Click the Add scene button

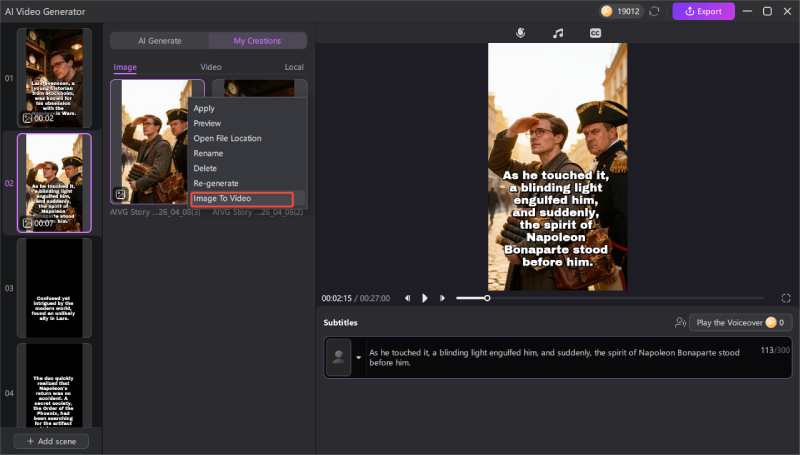point(51,441)
